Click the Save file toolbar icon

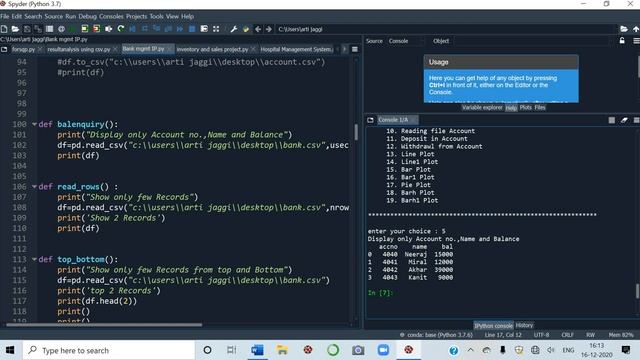[27, 29]
